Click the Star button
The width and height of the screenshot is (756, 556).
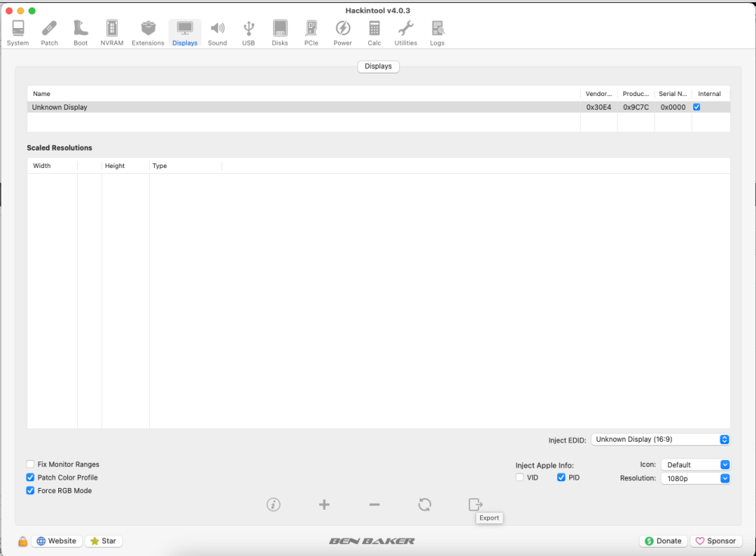click(x=104, y=541)
